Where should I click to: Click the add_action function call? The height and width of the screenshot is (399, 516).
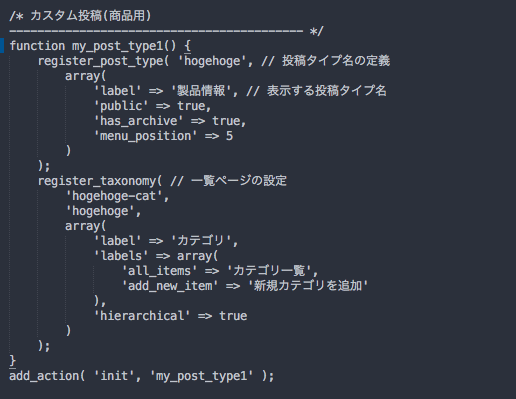[44, 376]
